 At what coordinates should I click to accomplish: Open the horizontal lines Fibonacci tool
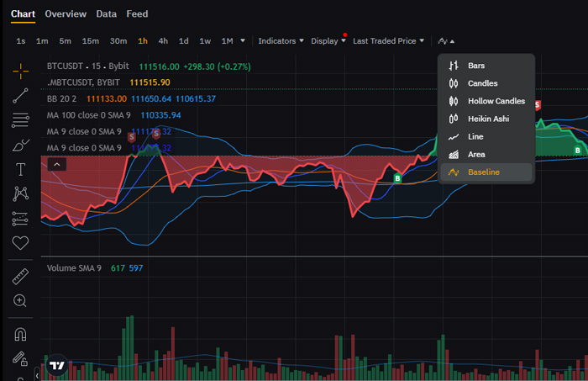[x=20, y=120]
